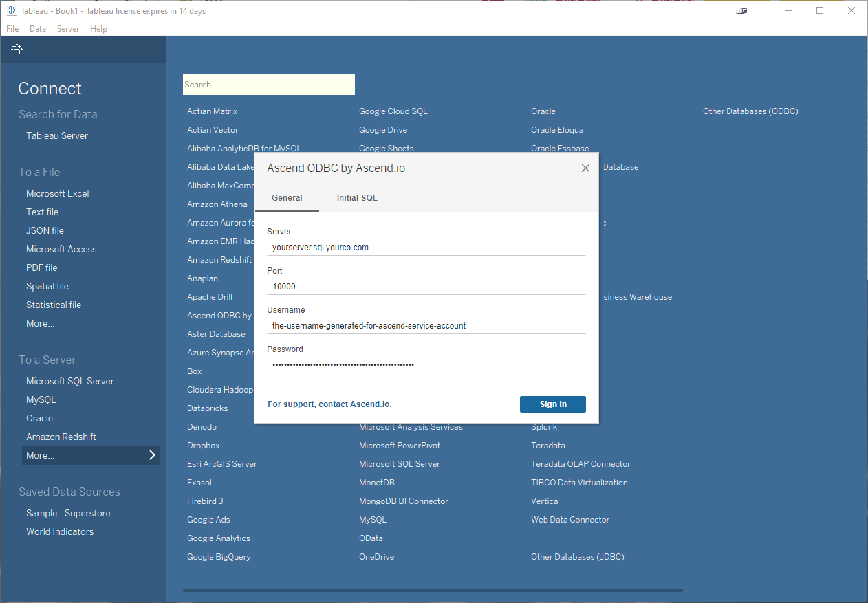Select Google Drive connector
Image resolution: width=868 pixels, height=603 pixels.
click(x=383, y=130)
